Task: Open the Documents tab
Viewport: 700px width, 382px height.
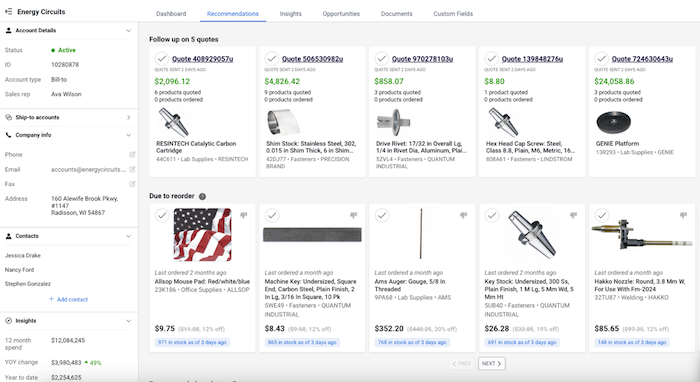Action: point(396,14)
